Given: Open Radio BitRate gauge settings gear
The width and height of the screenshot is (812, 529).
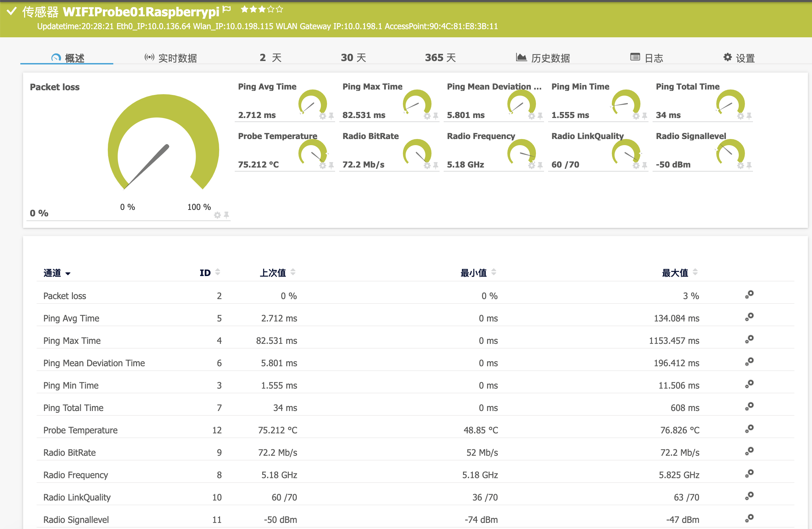Looking at the screenshot, I should pyautogui.click(x=427, y=165).
